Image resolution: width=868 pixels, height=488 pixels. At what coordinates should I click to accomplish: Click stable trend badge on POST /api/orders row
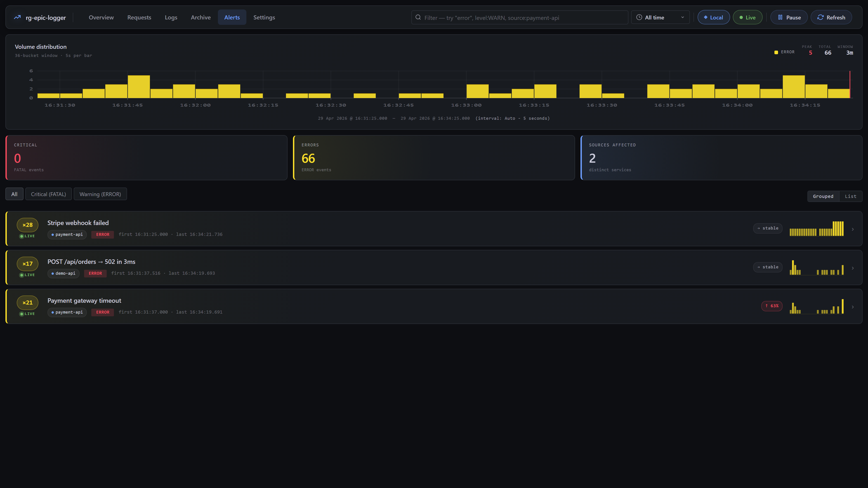coord(768,267)
